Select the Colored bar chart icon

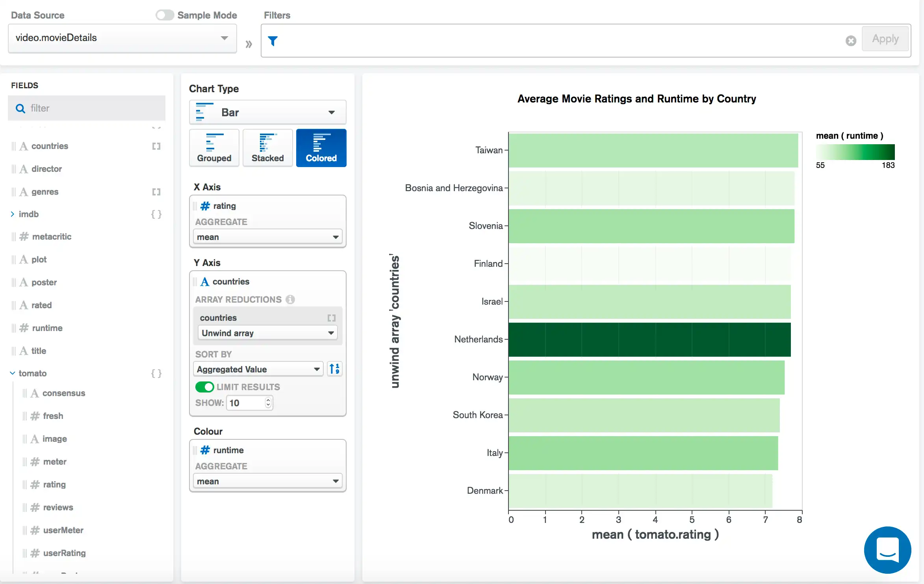(x=321, y=147)
